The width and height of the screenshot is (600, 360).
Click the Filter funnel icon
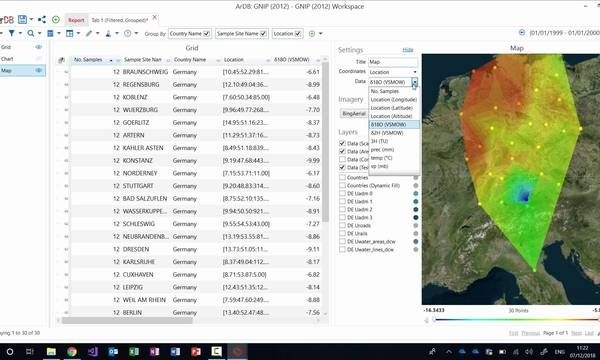(11, 33)
